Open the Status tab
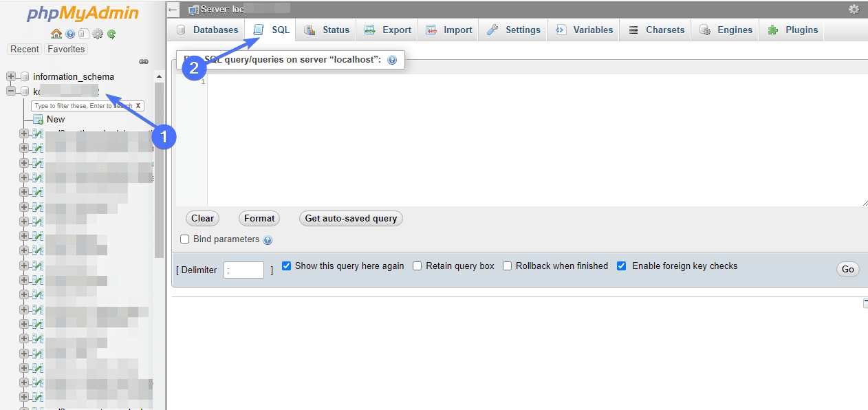 (327, 30)
